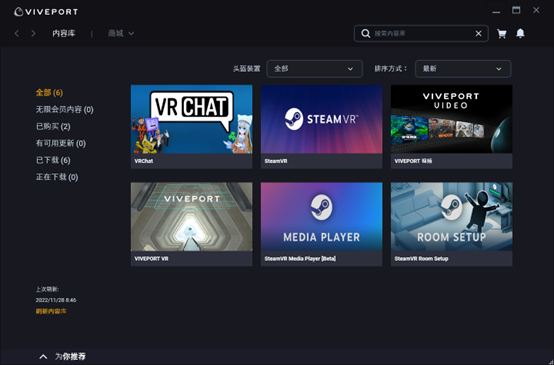Viewport: 554px width, 365px height.
Task: Clear the search field with the X icon
Action: [x=478, y=34]
